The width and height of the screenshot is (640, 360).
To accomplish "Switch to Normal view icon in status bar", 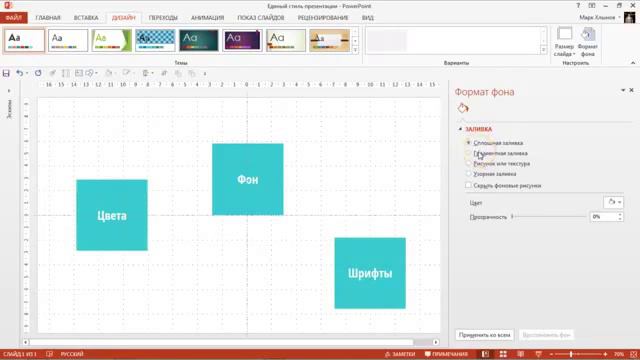I will click(485, 354).
